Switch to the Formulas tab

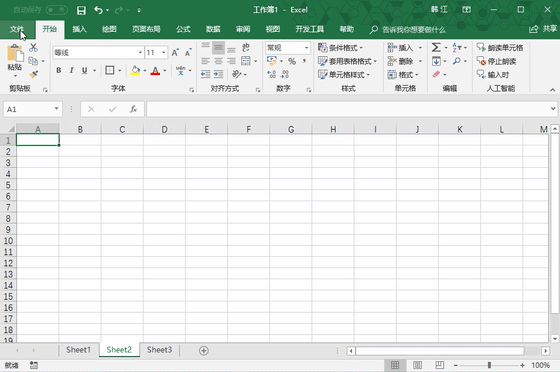tap(183, 29)
